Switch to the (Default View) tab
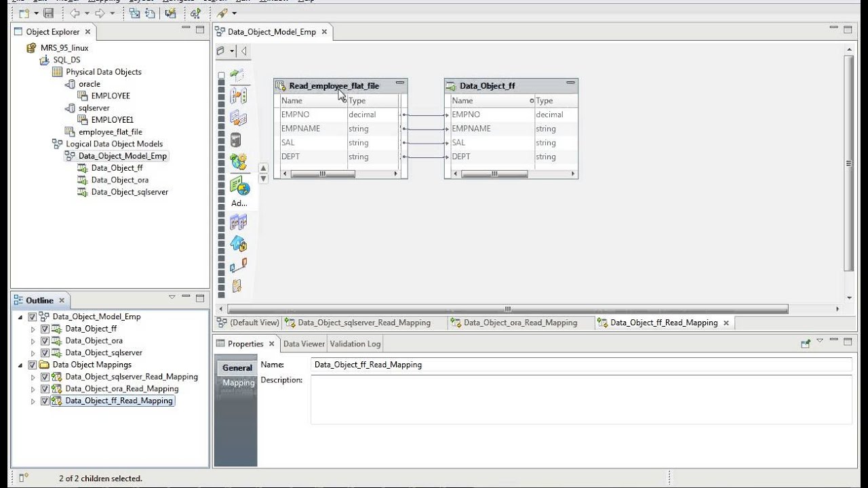Viewport: 868px width, 488px height. pyautogui.click(x=248, y=323)
